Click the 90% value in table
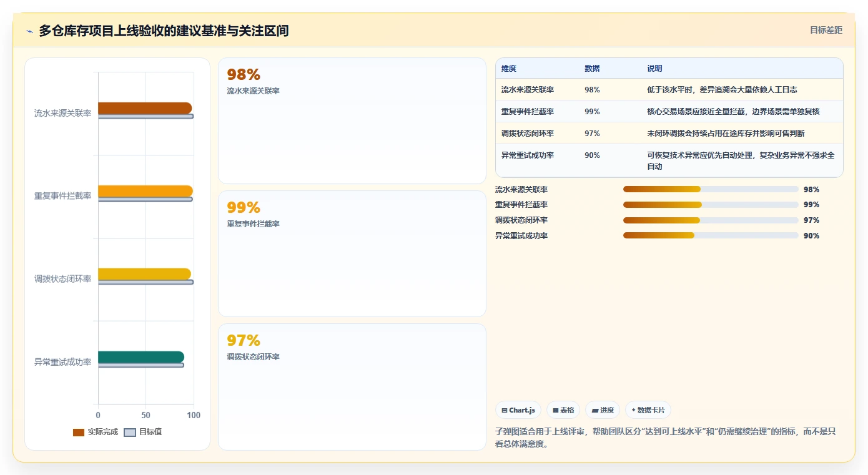 592,155
